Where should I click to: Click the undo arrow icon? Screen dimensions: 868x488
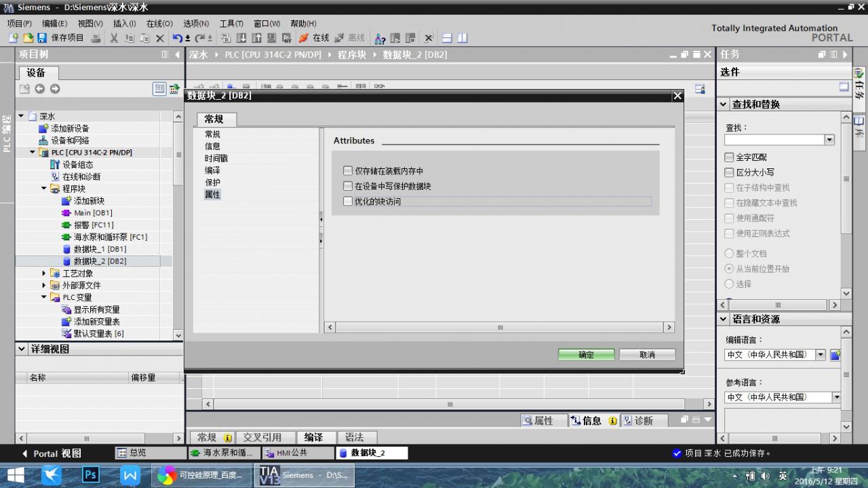click(177, 38)
